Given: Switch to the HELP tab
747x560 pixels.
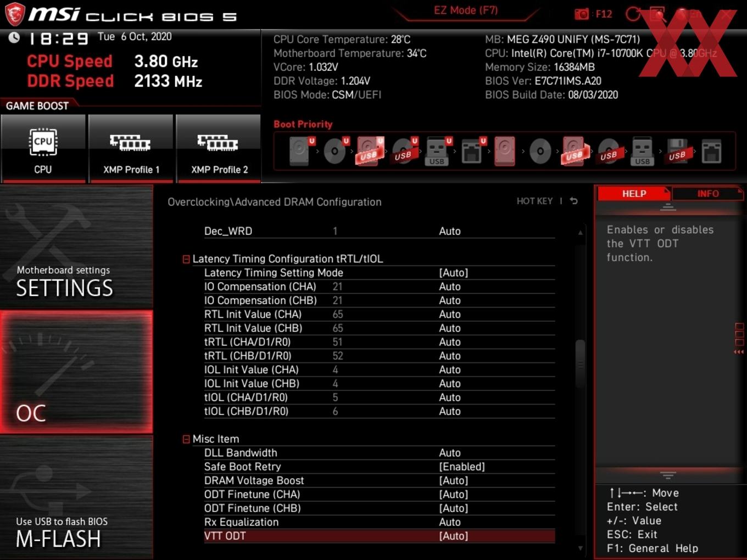Looking at the screenshot, I should (634, 194).
